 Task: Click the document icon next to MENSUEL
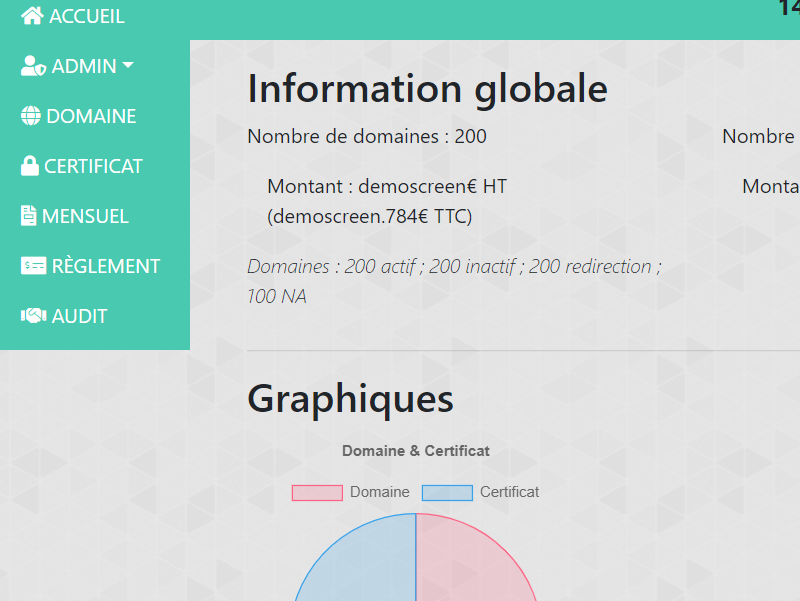29,216
